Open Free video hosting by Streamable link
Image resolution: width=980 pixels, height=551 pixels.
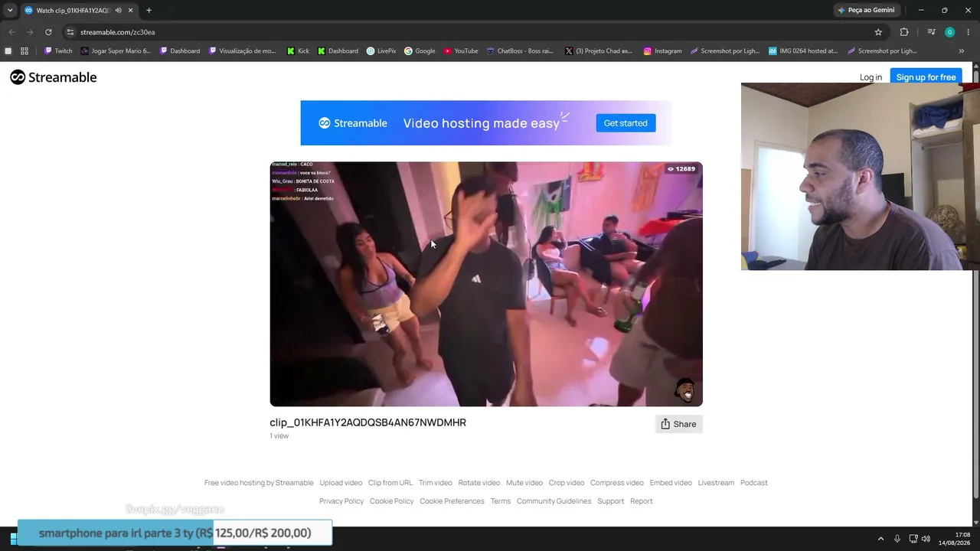(259, 483)
